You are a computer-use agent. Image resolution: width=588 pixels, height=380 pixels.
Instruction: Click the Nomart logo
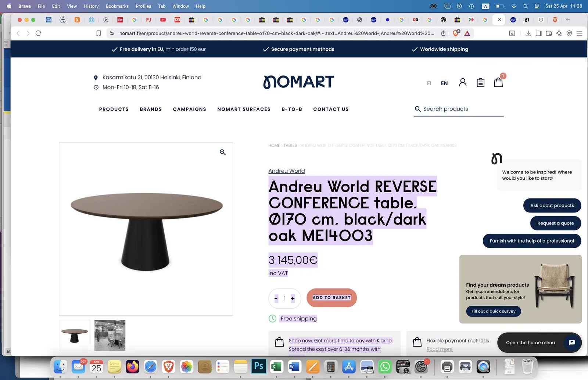(x=298, y=82)
